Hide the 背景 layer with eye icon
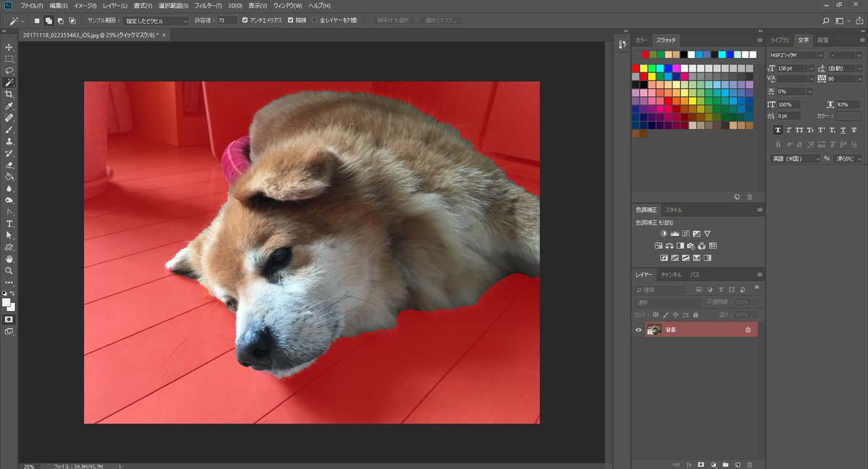 tap(638, 330)
